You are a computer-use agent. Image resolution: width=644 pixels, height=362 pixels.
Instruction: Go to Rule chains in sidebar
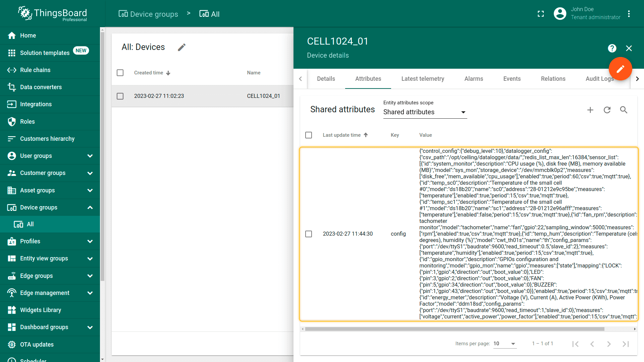[35, 70]
